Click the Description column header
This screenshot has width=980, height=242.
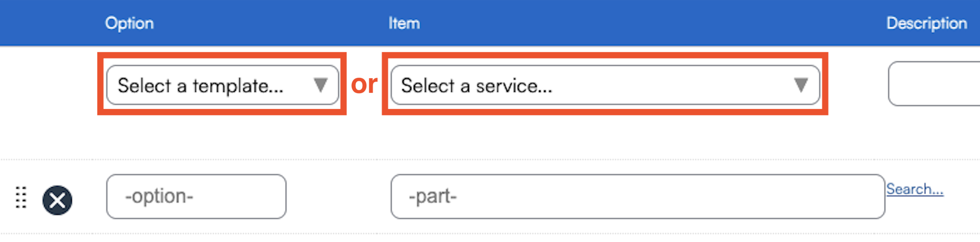(926, 23)
